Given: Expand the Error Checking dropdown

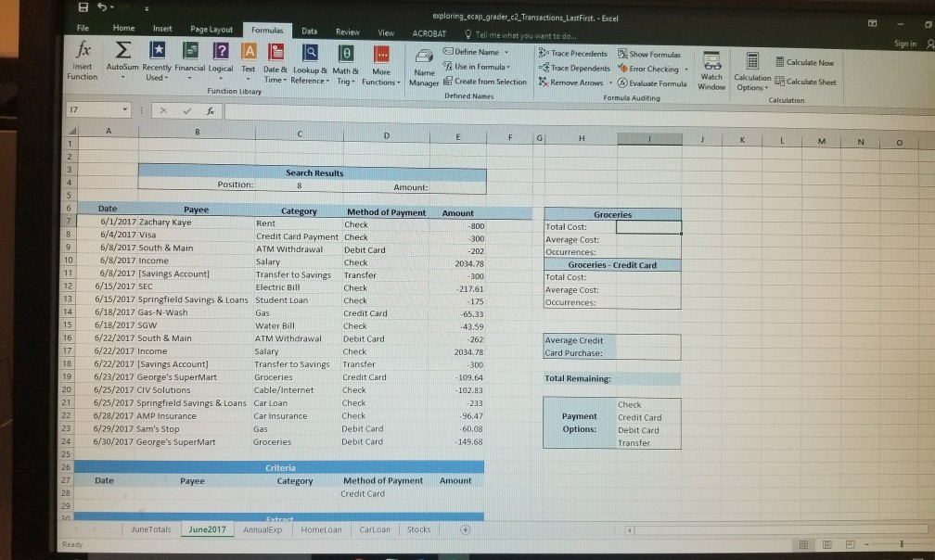Looking at the screenshot, I should pyautogui.click(x=686, y=70).
